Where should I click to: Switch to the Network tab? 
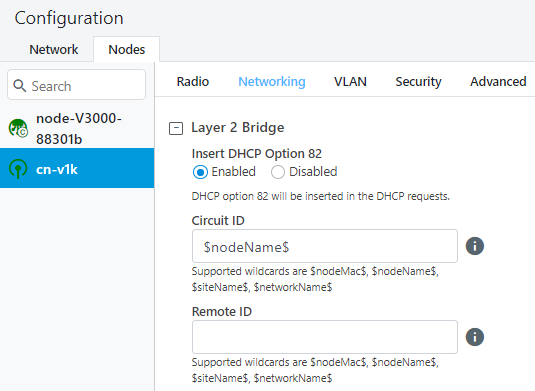pyautogui.click(x=54, y=49)
